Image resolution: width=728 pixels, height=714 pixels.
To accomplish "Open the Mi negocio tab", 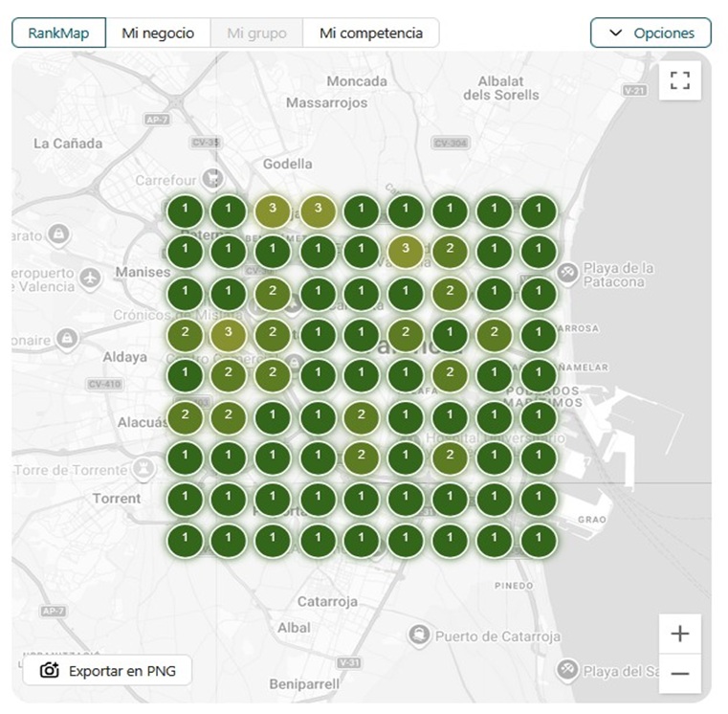I will click(158, 33).
